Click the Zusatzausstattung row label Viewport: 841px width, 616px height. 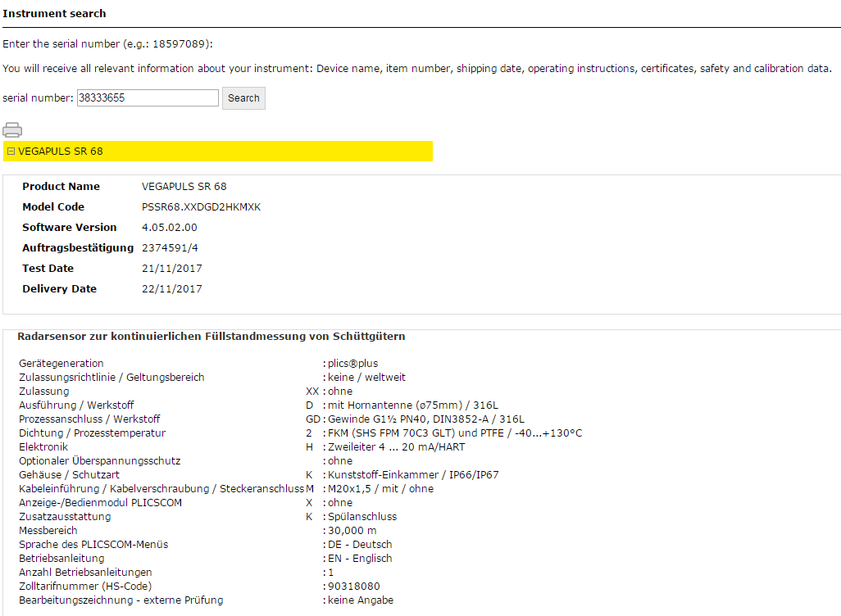coord(65,517)
